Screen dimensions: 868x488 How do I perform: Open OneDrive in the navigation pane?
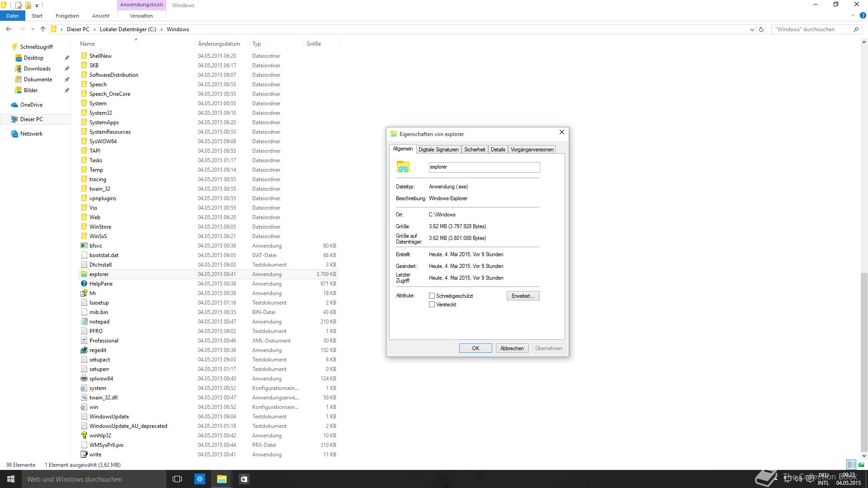pos(31,105)
